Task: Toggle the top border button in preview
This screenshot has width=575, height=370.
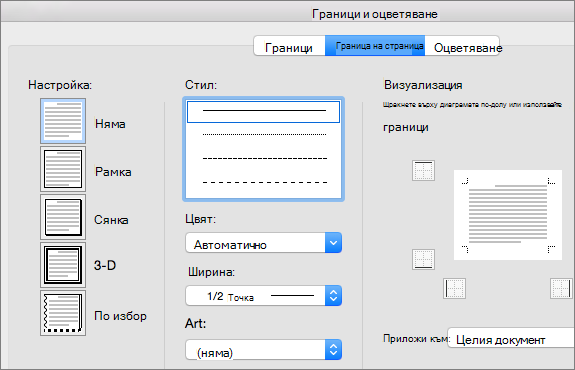Action: coord(424,171)
